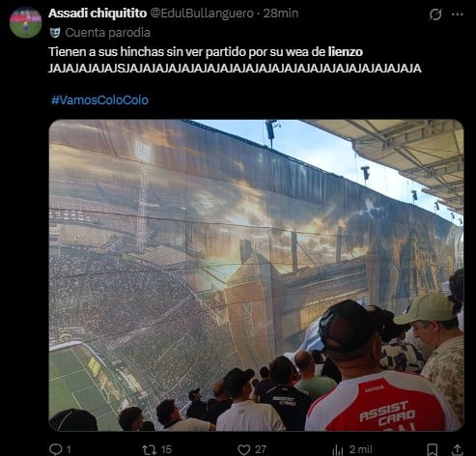476x456 pixels.
Task: Bookmark this tweet
Action: tap(432, 449)
